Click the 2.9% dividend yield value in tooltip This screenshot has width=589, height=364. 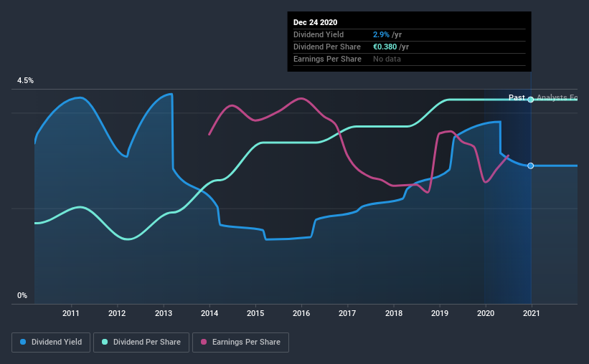coord(381,34)
